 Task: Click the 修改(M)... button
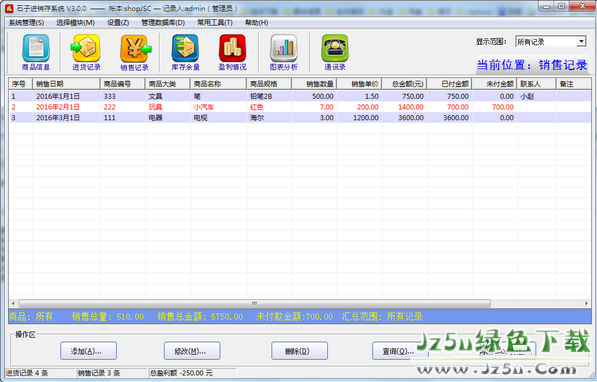pos(192,351)
